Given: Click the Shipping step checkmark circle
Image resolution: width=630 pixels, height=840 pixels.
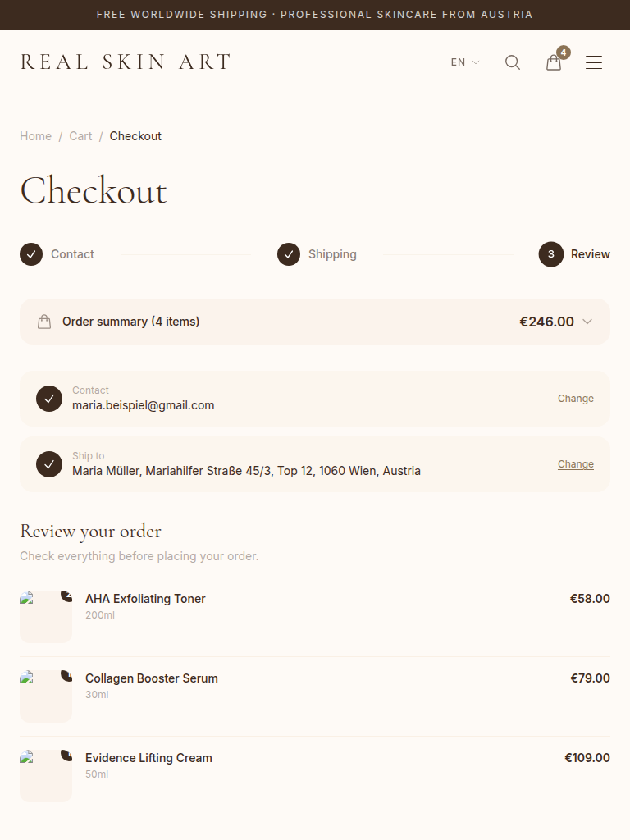Looking at the screenshot, I should (x=289, y=254).
